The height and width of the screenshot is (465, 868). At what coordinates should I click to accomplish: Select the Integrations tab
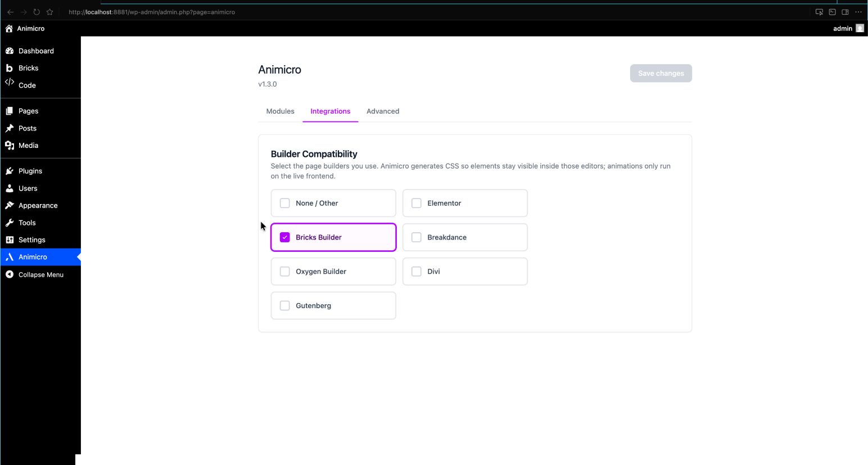[331, 111]
